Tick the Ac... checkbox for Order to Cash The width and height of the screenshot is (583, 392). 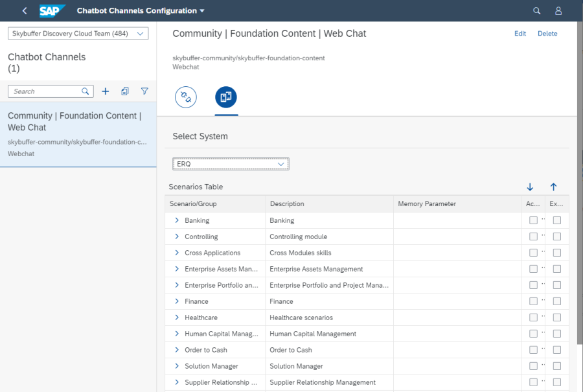(533, 350)
